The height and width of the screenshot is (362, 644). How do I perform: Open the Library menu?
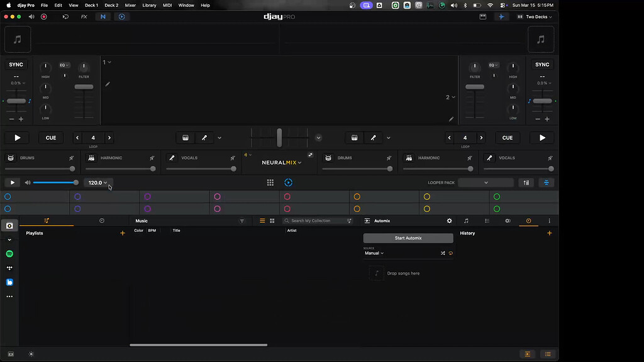coord(149,5)
